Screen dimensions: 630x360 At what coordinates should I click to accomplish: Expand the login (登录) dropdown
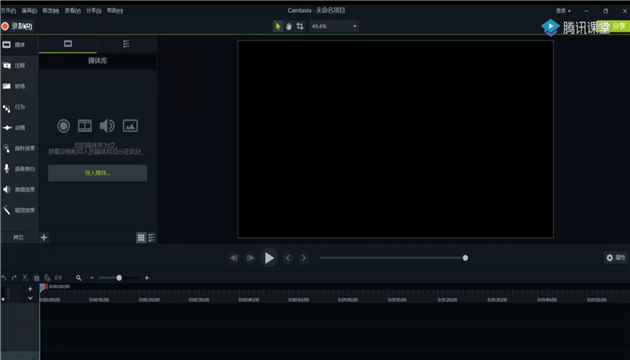563,11
